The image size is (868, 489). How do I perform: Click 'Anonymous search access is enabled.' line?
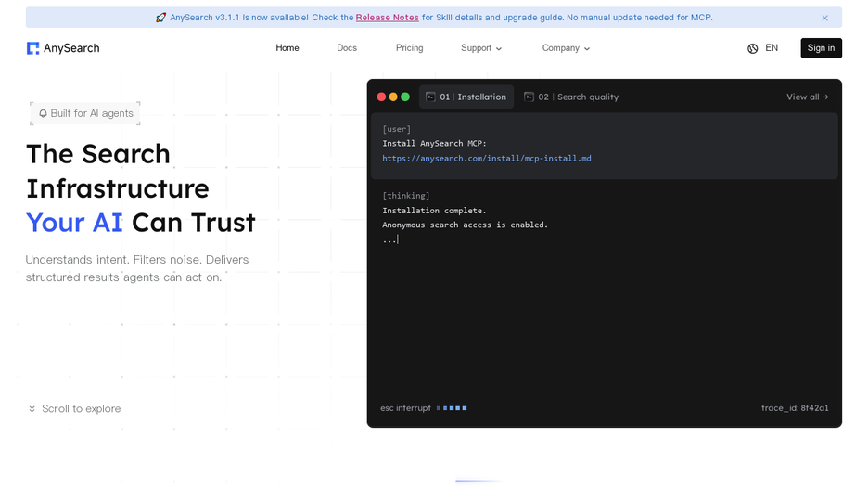(465, 225)
